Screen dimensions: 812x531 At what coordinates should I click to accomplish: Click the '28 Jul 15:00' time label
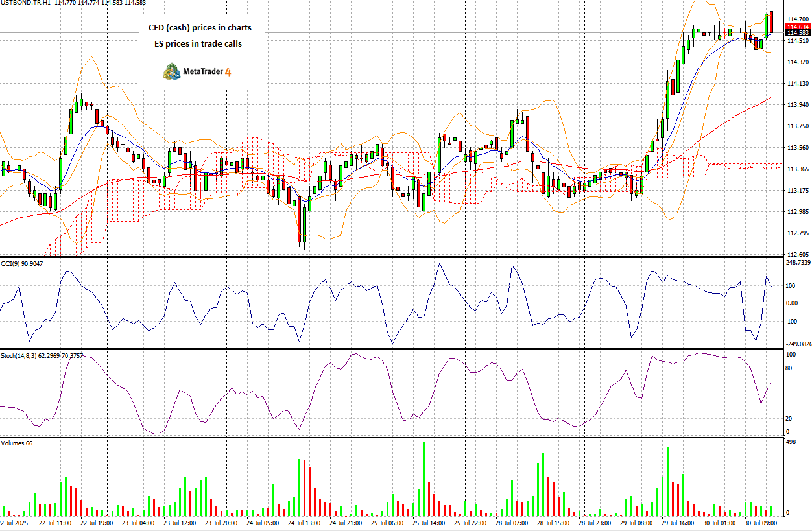(553, 523)
